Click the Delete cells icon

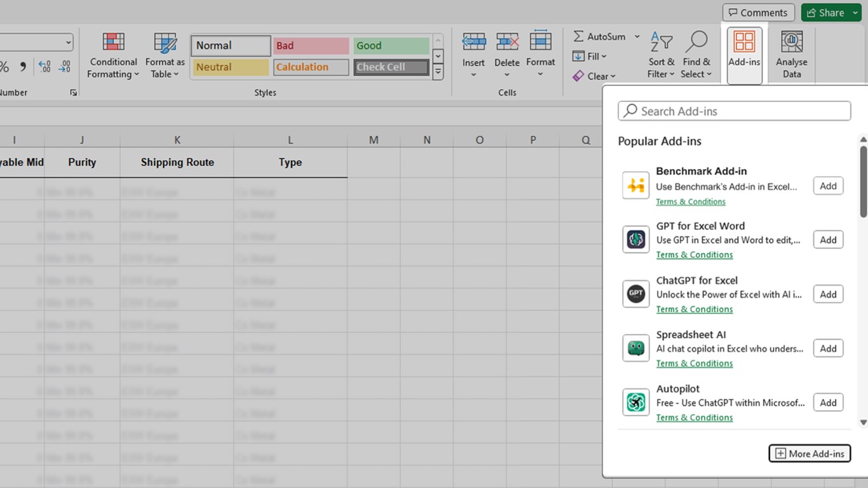point(507,43)
